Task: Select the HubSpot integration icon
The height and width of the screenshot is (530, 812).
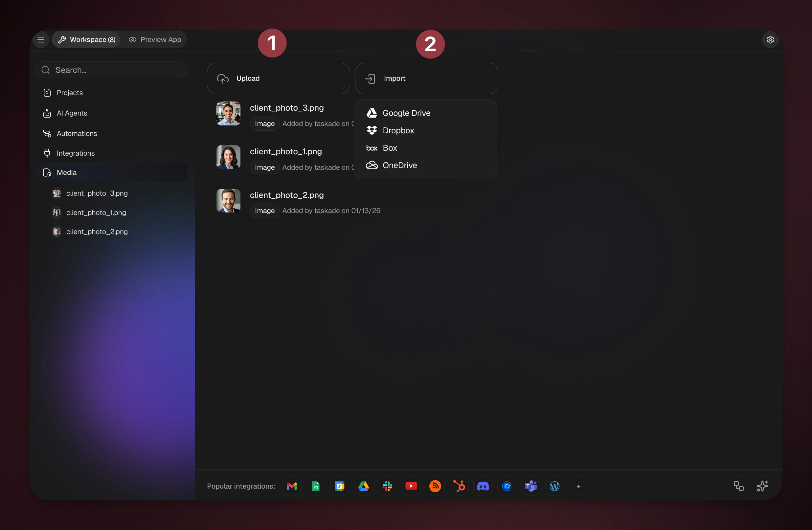Action: 459,486
